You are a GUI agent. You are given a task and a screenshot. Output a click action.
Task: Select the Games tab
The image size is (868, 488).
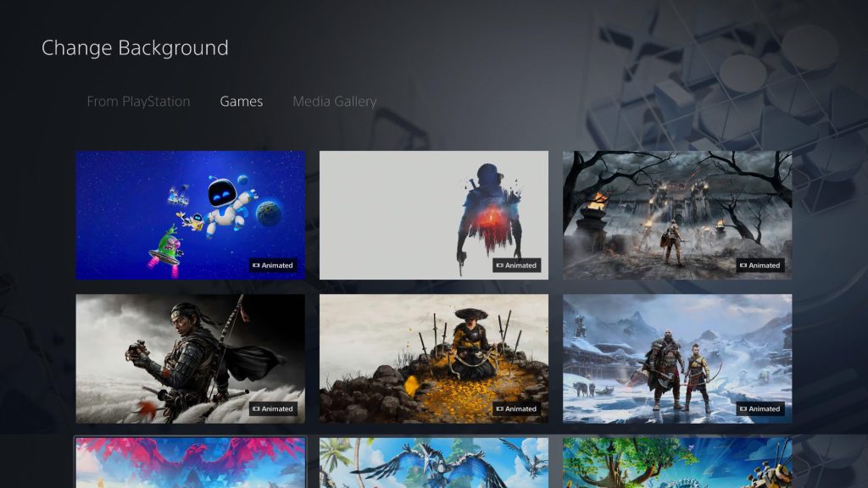coord(242,102)
